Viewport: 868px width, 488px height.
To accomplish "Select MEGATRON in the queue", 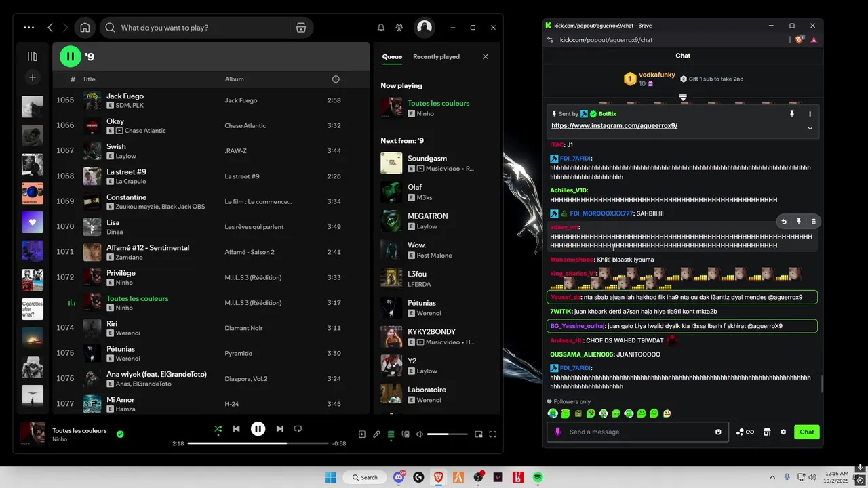I will point(437,221).
